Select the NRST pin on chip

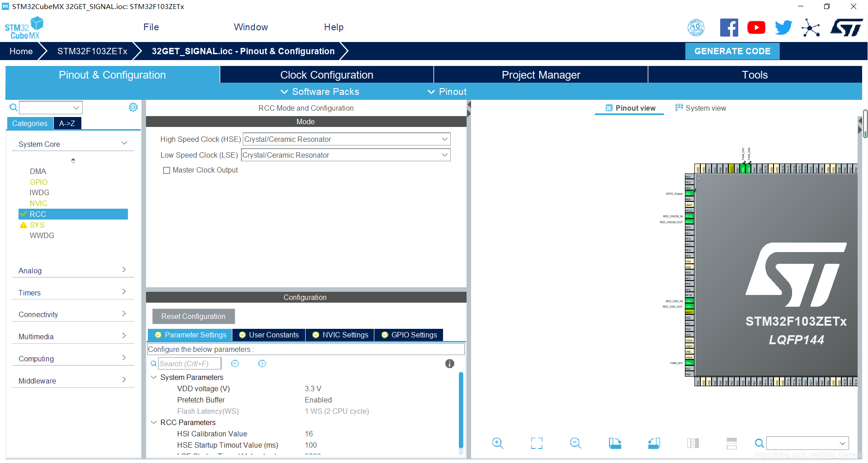point(689,312)
